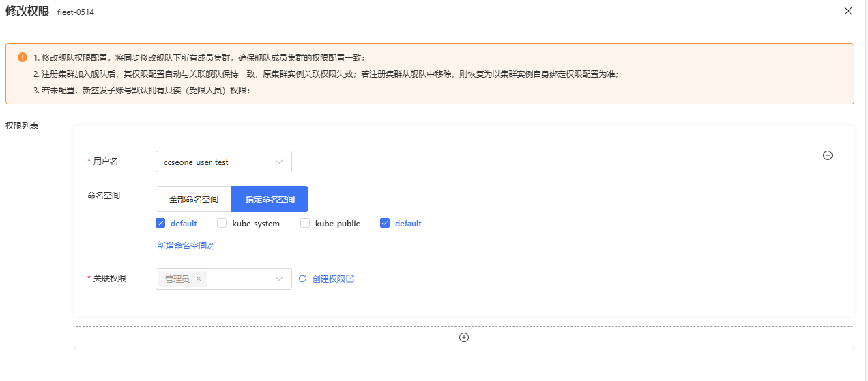
Task: Click the kube-public label text
Action: coord(337,223)
